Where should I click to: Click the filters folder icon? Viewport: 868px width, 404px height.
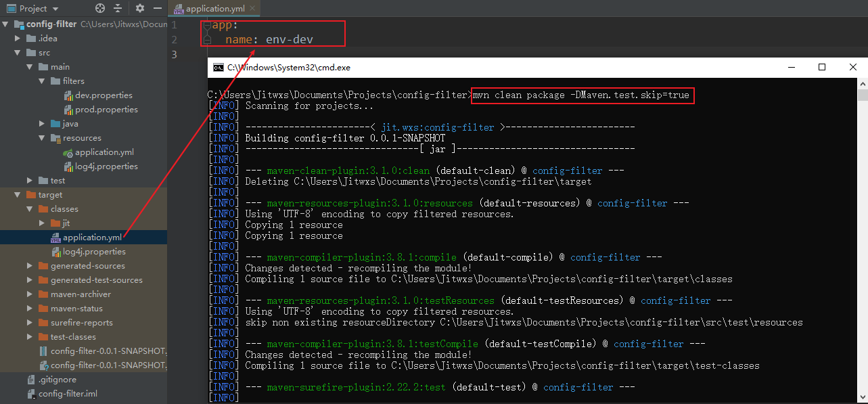[55, 81]
